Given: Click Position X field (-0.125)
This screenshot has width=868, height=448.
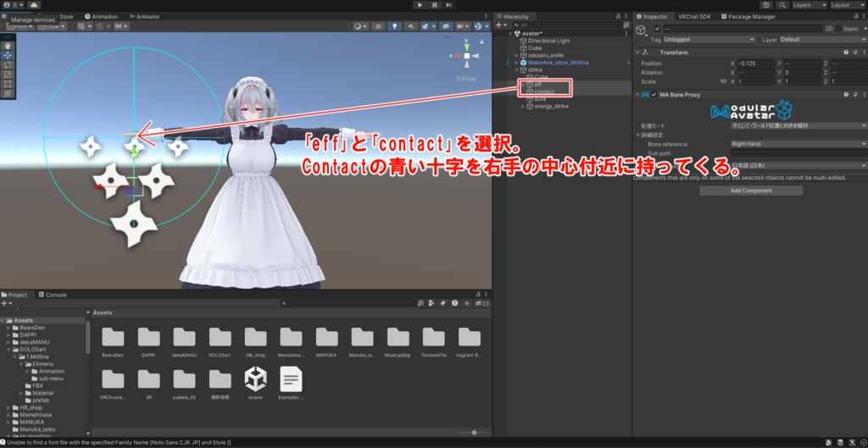Looking at the screenshot, I should [x=755, y=64].
